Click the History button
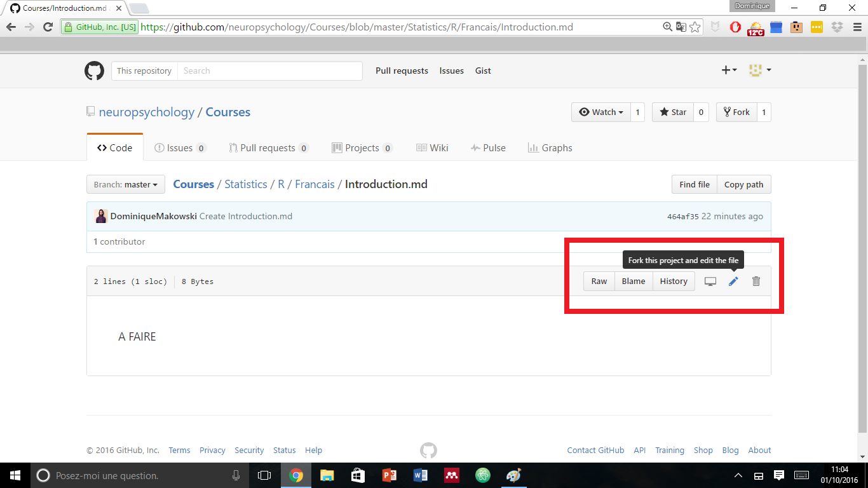868x488 pixels. coord(674,281)
